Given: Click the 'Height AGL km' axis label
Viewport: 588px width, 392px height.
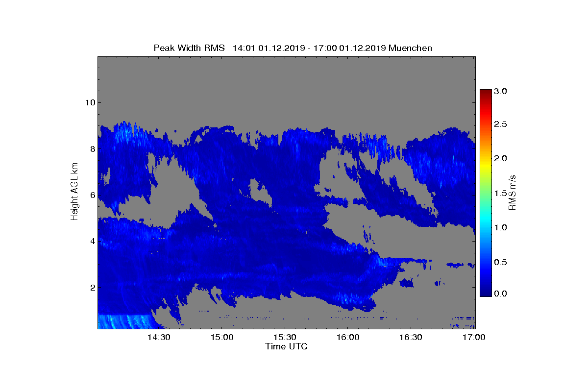Looking at the screenshot, I should [74, 192].
